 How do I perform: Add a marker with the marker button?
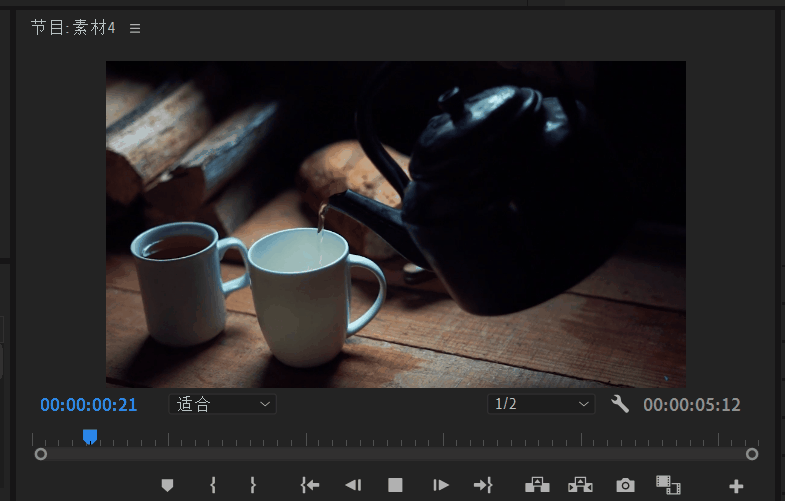167,485
